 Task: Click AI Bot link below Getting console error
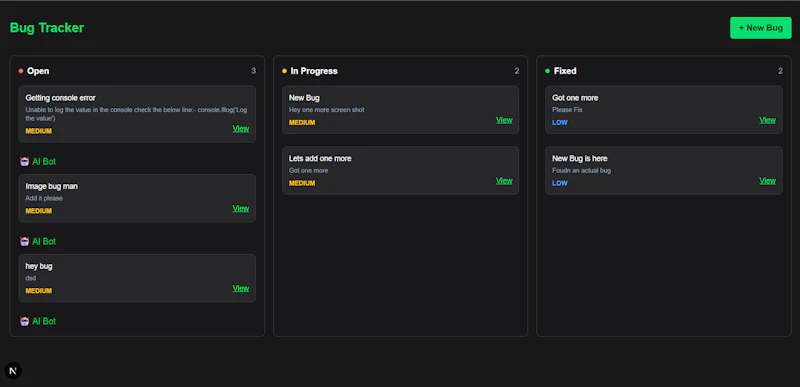tap(44, 162)
